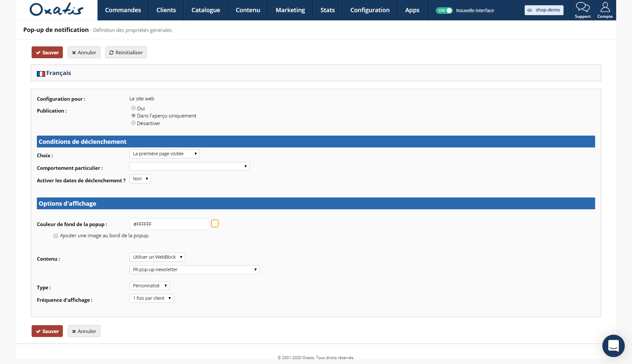Click the Oxatis logo
Image resolution: width=632 pixels, height=364 pixels.
pyautogui.click(x=56, y=10)
